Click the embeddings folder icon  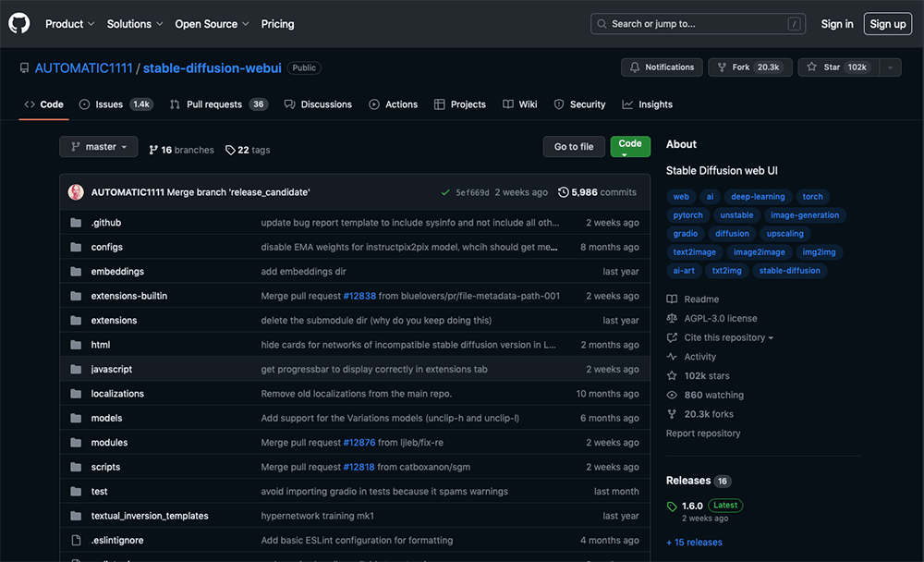tap(76, 271)
